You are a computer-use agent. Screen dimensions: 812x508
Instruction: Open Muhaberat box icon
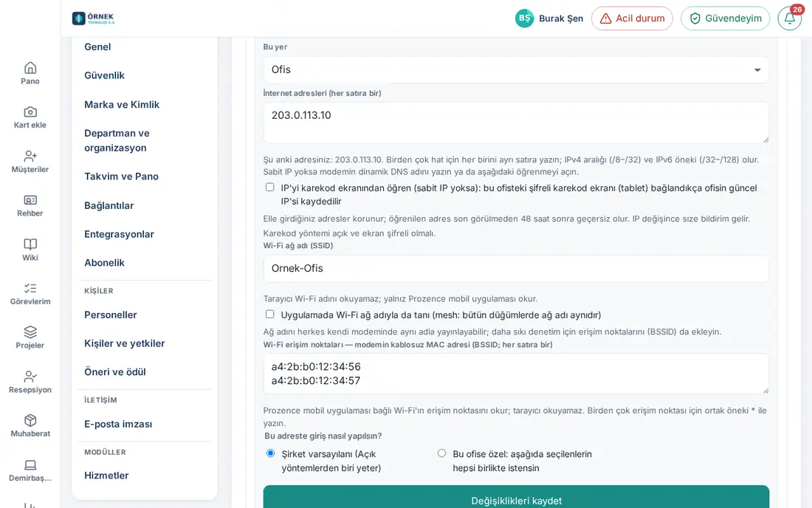point(30,420)
